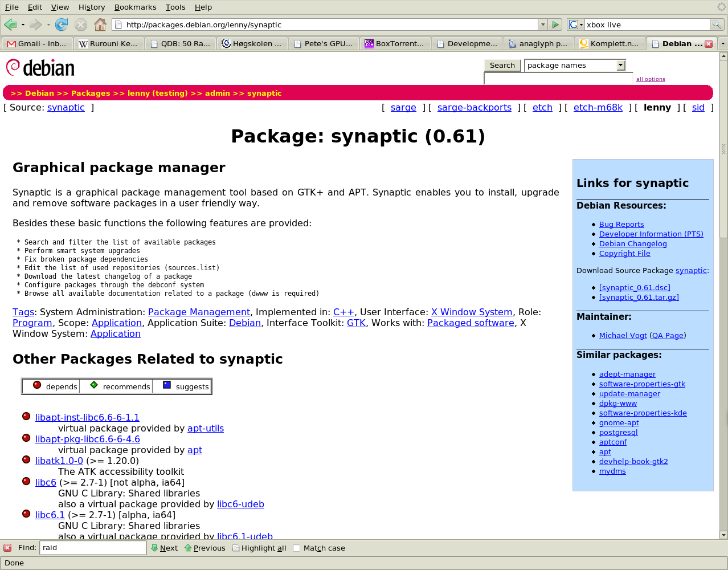The width and height of the screenshot is (728, 570).
Task: Open the Package Management tag link
Action: click(x=199, y=312)
